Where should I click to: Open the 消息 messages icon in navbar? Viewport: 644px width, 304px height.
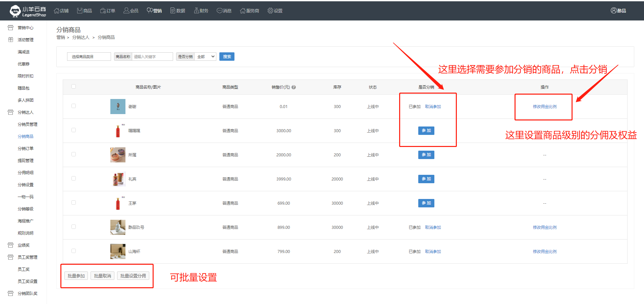coord(220,11)
